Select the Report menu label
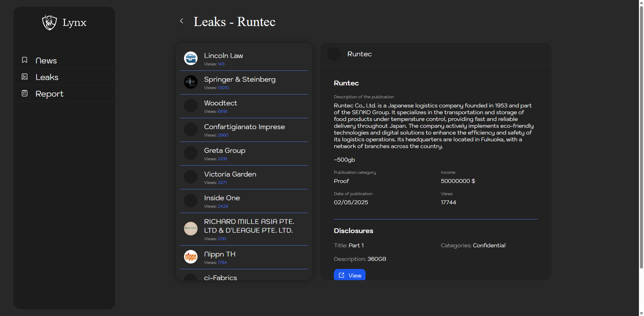This screenshot has width=644, height=316. coord(49,94)
